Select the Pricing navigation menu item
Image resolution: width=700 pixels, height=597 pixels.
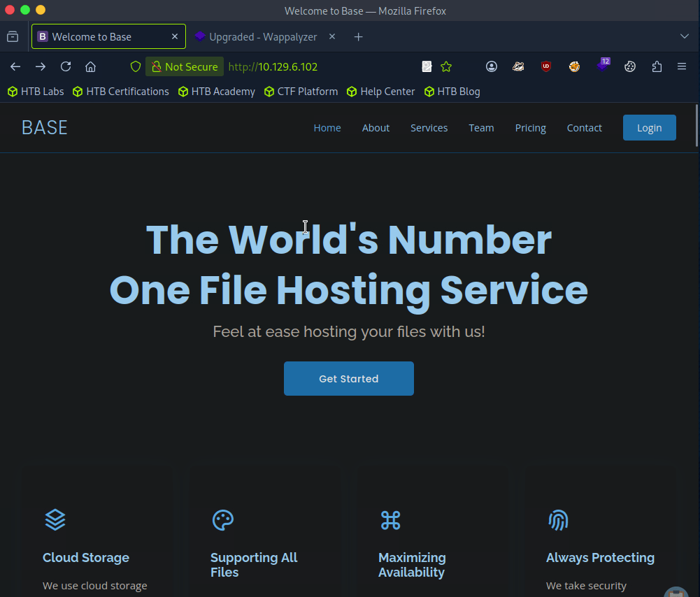pyautogui.click(x=530, y=128)
